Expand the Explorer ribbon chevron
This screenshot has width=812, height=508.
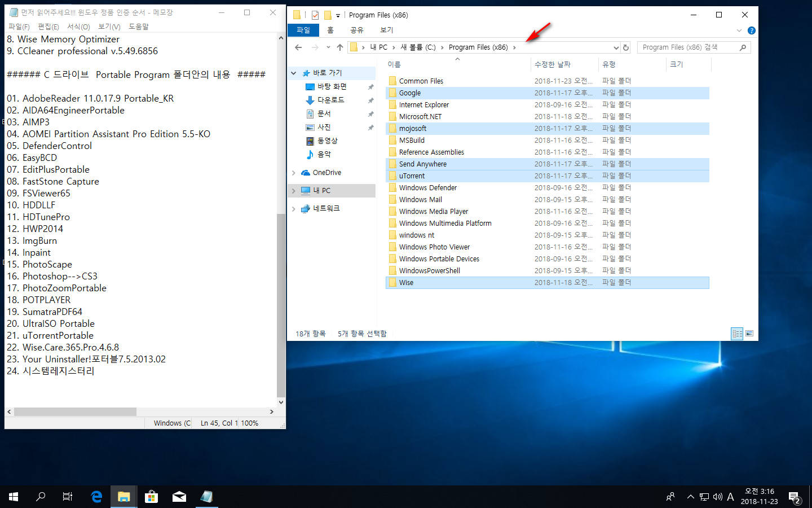[x=739, y=30]
